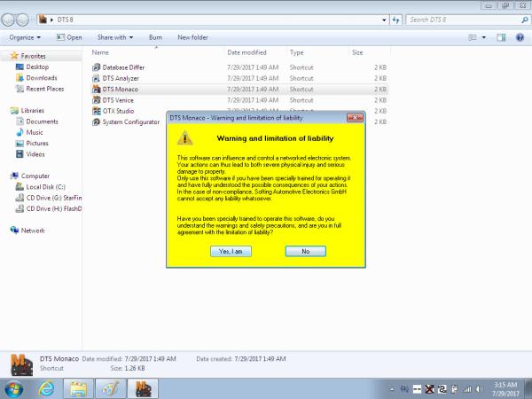Image resolution: width=532 pixels, height=399 pixels.
Task: Click the OTX Studio file name
Action: point(118,111)
